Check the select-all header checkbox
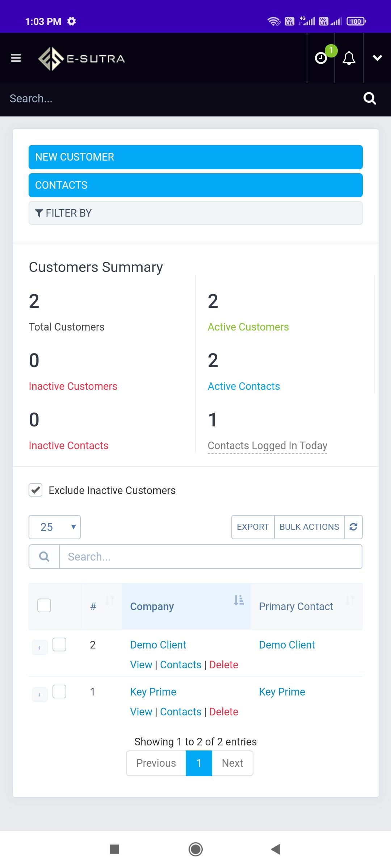 pos(44,605)
